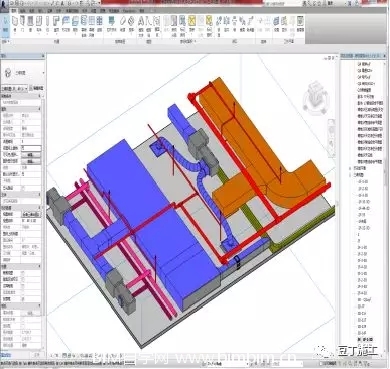Collapse the Camera section in Properties
The image size is (390, 369).
[x=40, y=306]
